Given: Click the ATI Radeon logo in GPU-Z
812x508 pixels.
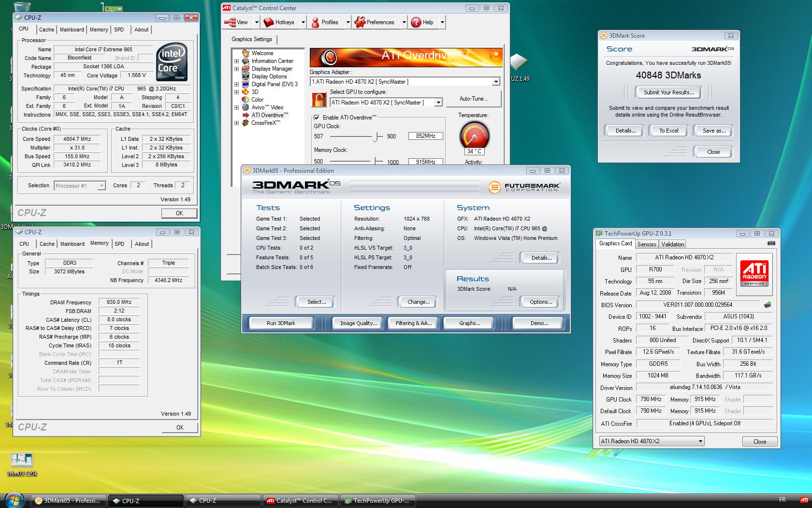Looking at the screenshot, I should pyautogui.click(x=754, y=273).
